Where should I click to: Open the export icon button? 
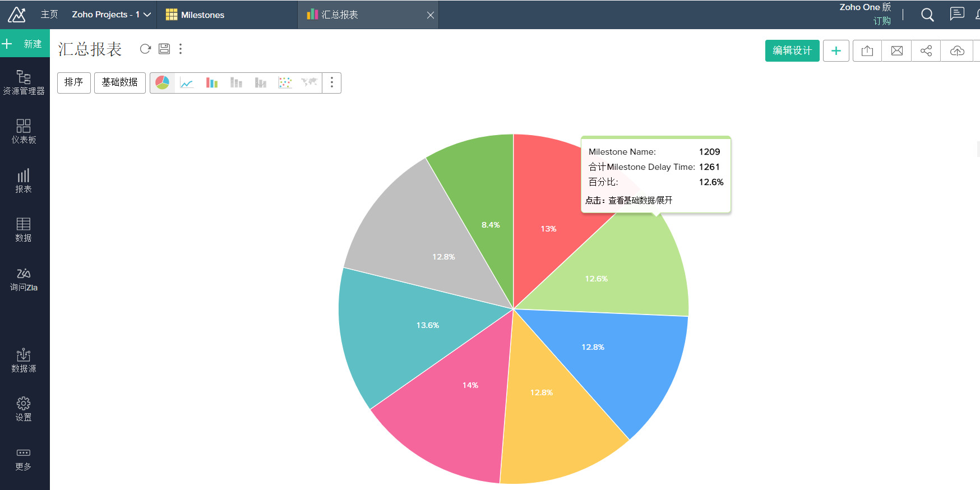[x=867, y=51]
